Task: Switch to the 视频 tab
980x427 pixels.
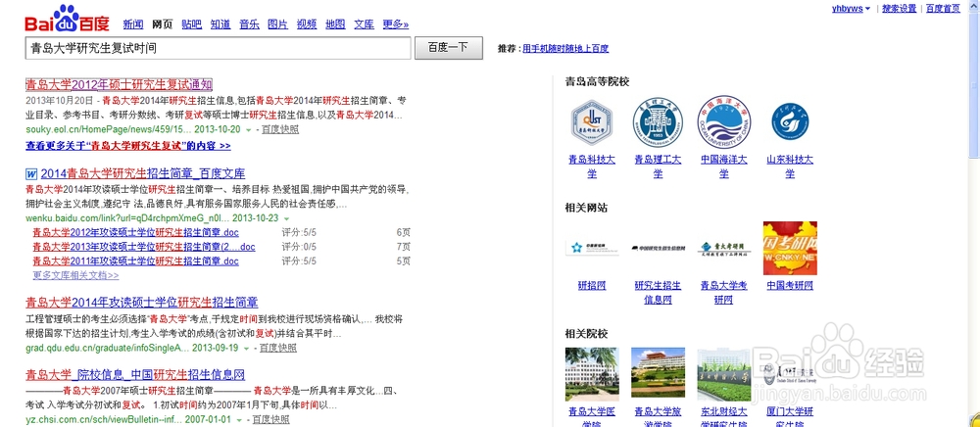Action: click(x=306, y=24)
